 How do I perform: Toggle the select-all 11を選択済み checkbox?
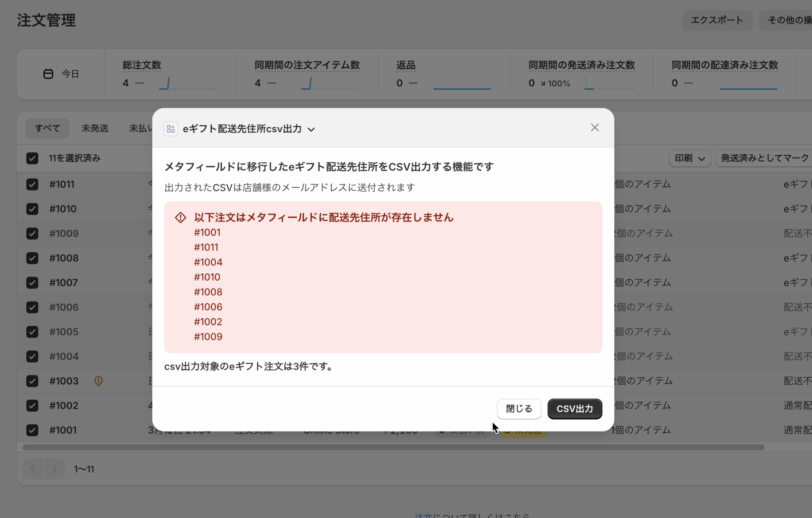32,158
